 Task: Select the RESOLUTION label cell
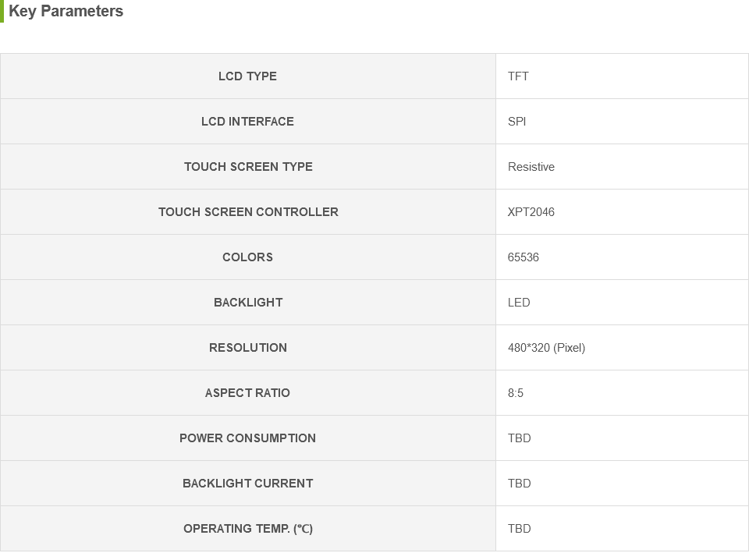(x=248, y=348)
